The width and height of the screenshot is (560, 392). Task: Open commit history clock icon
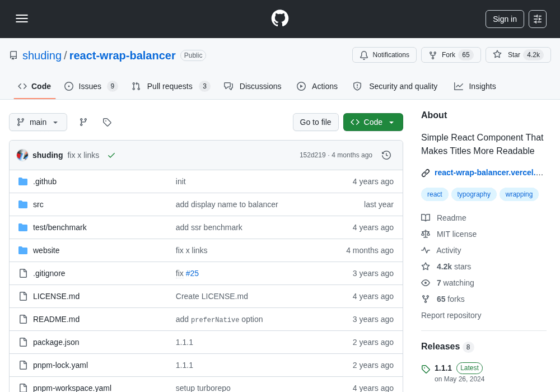tap(386, 155)
